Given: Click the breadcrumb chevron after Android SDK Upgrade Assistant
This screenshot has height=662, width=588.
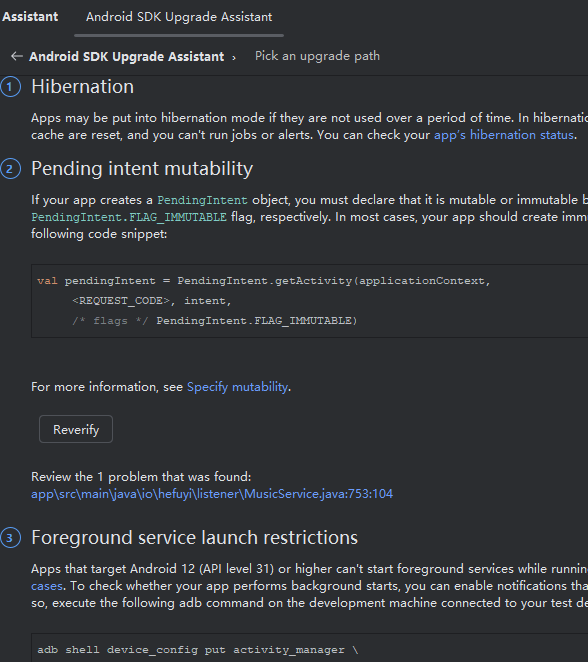Looking at the screenshot, I should tap(234, 57).
